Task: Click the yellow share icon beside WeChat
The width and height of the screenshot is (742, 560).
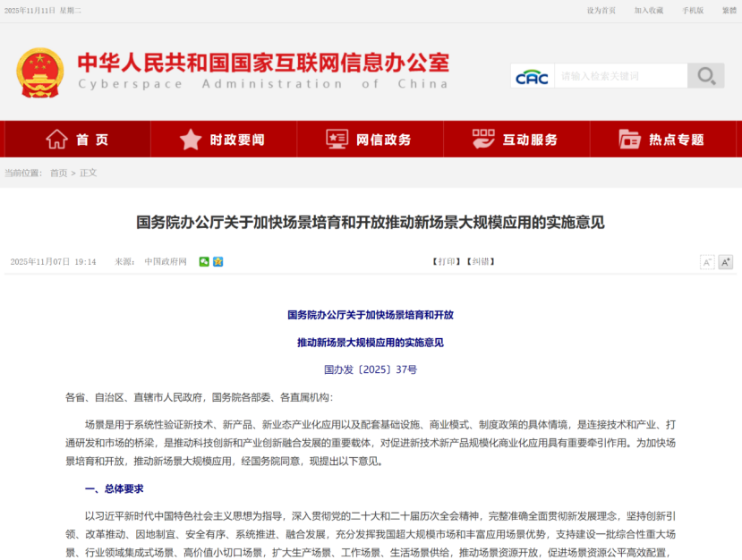Action: point(217,261)
